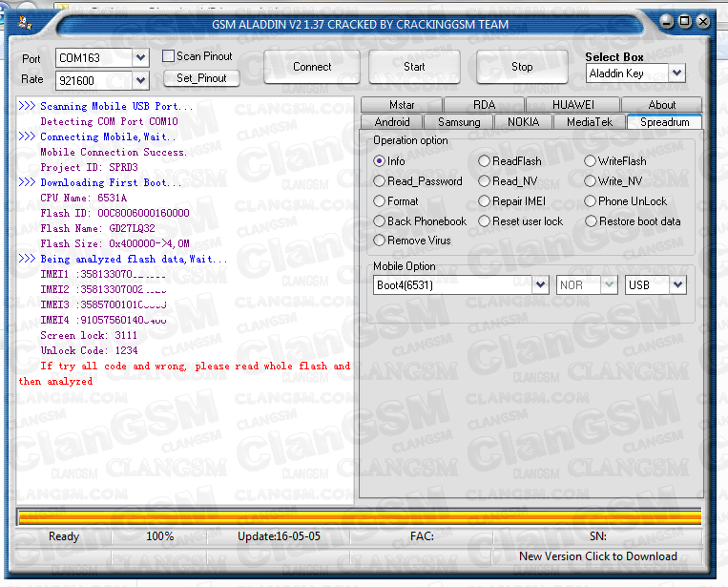Click the 'FAC:' status bar entry

pyautogui.click(x=422, y=536)
